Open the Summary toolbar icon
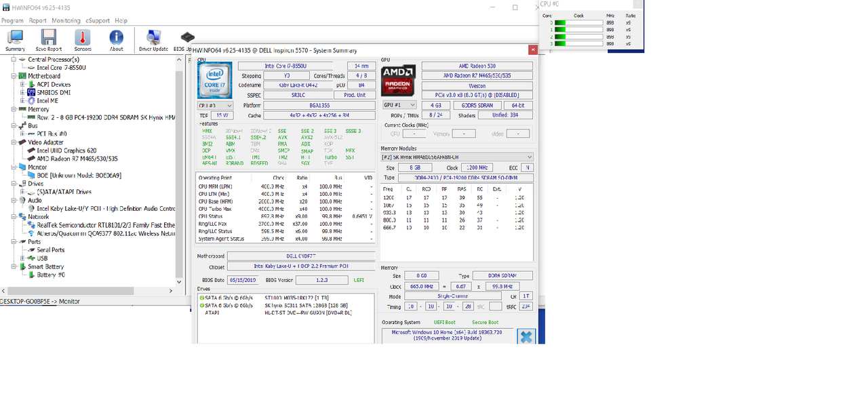The height and width of the screenshot is (402, 868). pos(15,40)
